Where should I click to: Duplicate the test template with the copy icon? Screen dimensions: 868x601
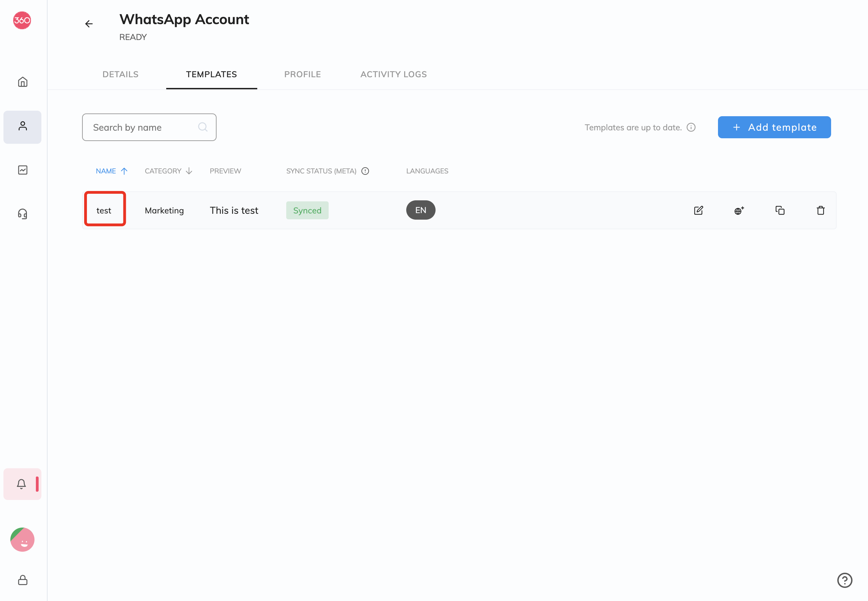[780, 210]
